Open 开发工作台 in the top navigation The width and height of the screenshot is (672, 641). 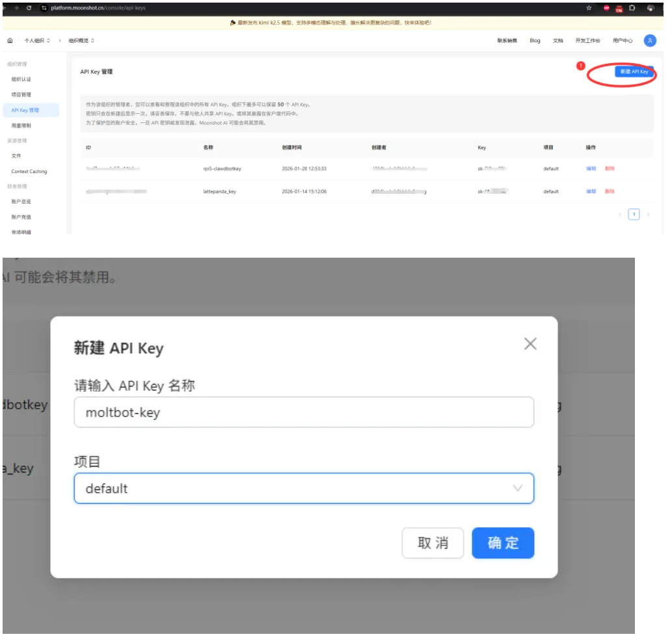click(587, 40)
